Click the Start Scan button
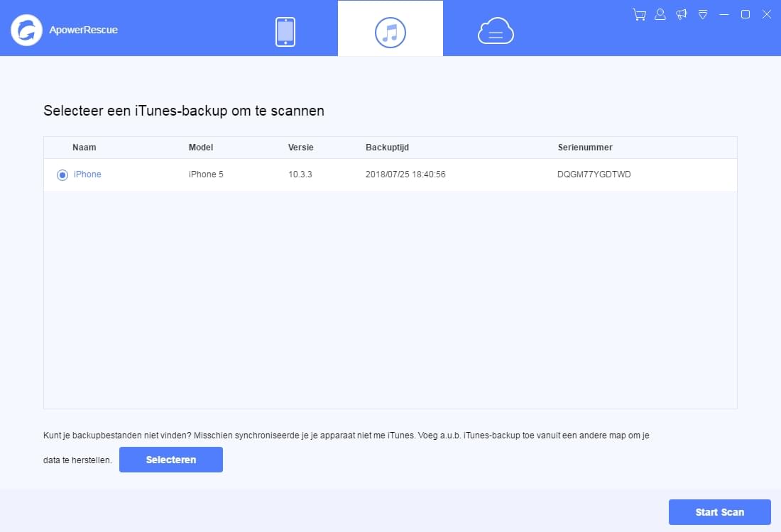Viewport: 781px width, 532px height. coord(719,511)
